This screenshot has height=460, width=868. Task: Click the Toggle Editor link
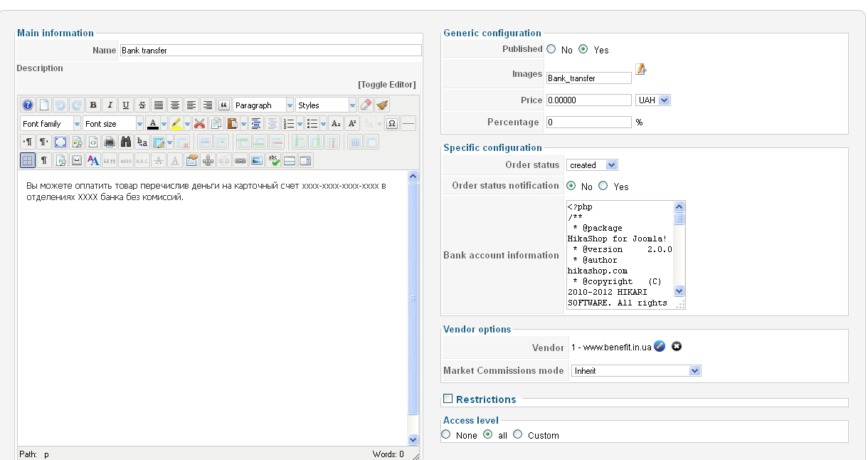click(x=386, y=84)
